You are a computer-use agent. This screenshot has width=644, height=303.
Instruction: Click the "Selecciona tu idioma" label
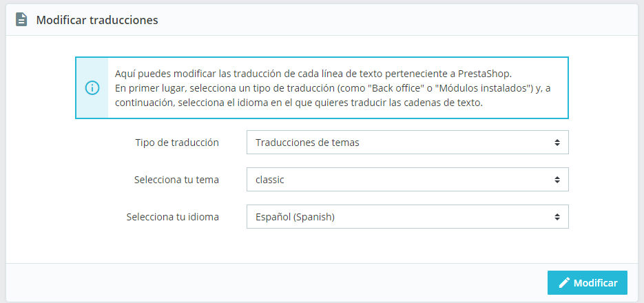[172, 217]
